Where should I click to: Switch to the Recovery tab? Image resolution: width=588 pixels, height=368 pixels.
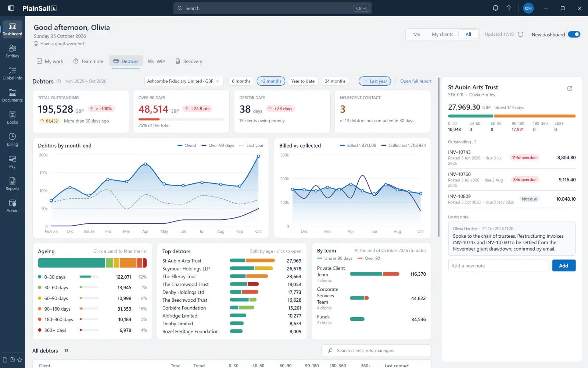[x=189, y=61]
